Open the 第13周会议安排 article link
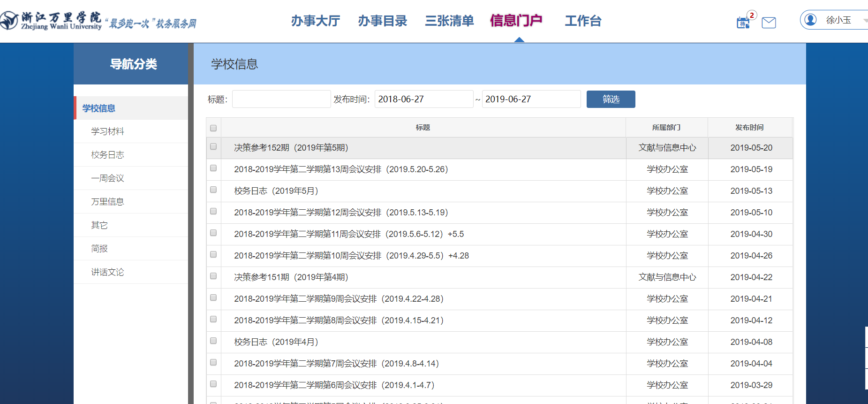This screenshot has height=404, width=868. tap(341, 169)
